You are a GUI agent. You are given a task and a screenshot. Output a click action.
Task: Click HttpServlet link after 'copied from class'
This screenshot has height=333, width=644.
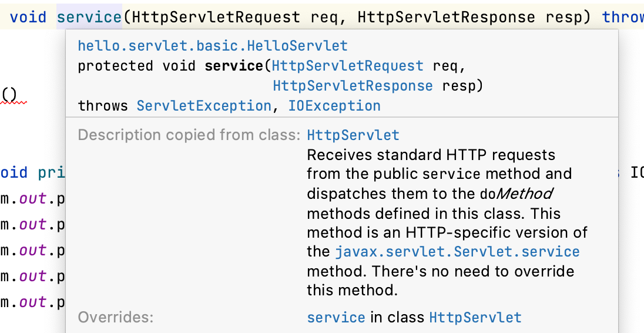tap(353, 135)
